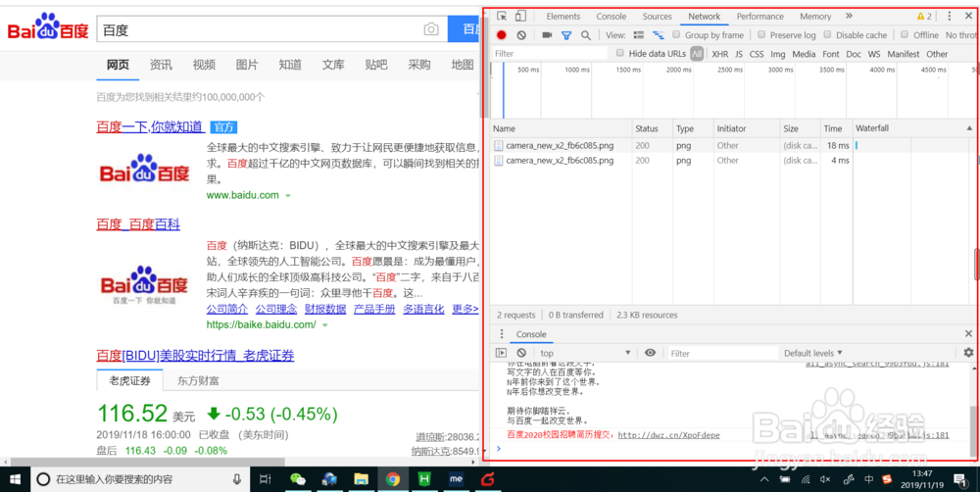980x492 pixels.
Task: Check the Disable cache option
Action: [827, 34]
